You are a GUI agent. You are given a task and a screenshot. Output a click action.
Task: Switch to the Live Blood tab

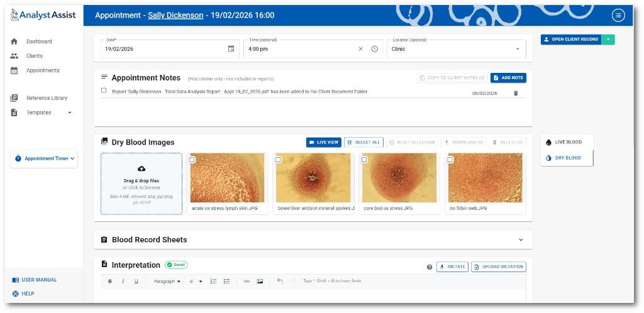click(567, 142)
